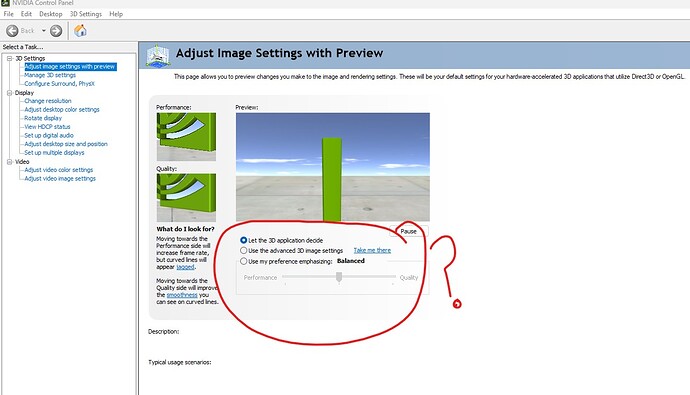Click the Video group label in tree
The height and width of the screenshot is (395, 690).
point(22,162)
